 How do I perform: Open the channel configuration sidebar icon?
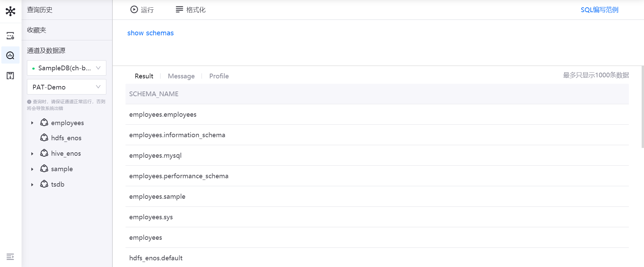[x=10, y=36]
